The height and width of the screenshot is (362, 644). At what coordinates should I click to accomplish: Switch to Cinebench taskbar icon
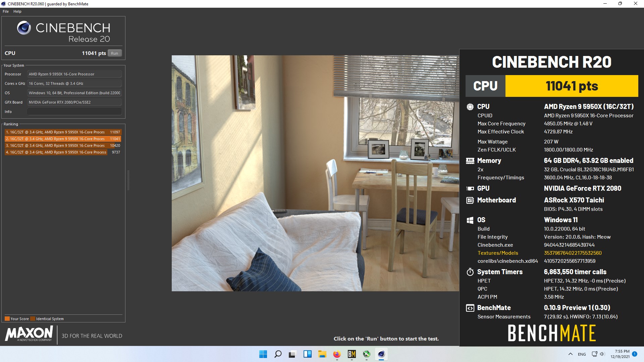381,354
